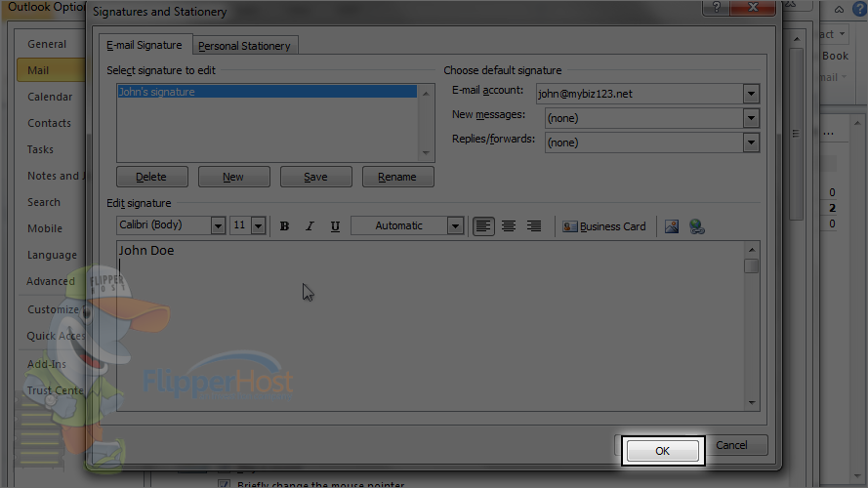Cancel the Signatures and Stationery dialog
Image resolution: width=868 pixels, height=488 pixels.
pos(732,445)
